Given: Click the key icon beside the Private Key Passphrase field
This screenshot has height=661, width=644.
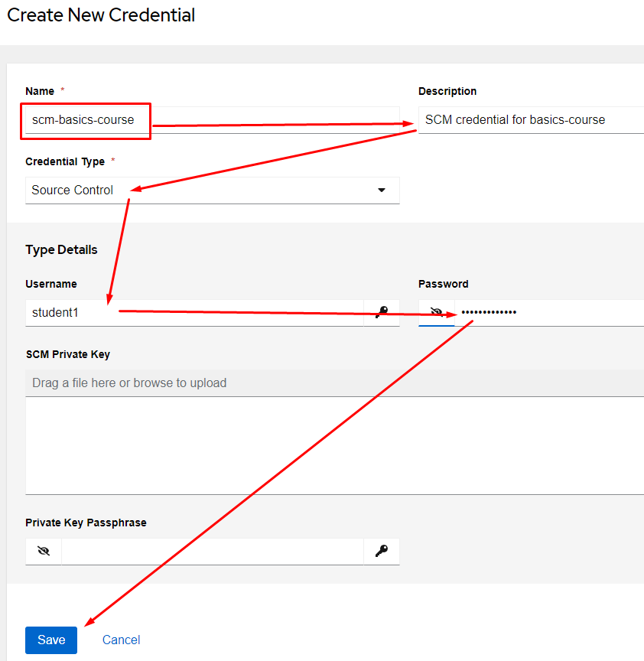Looking at the screenshot, I should coord(382,551).
